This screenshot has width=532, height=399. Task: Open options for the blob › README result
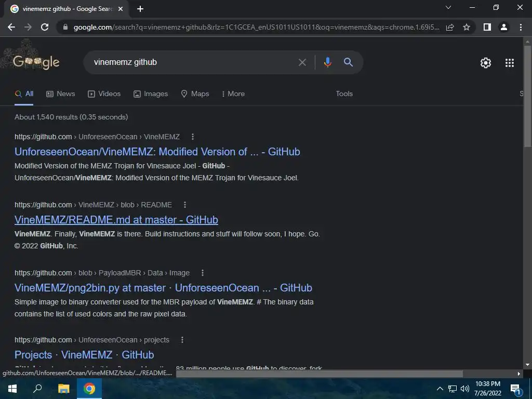click(x=185, y=205)
